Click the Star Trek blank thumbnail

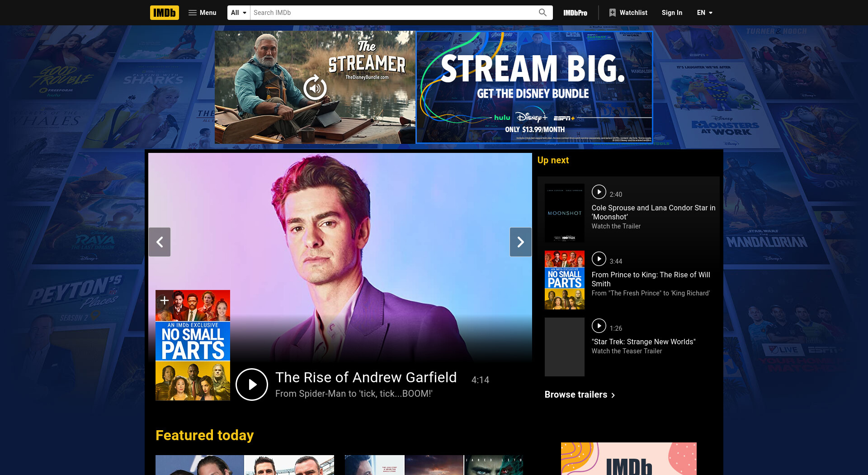(565, 347)
